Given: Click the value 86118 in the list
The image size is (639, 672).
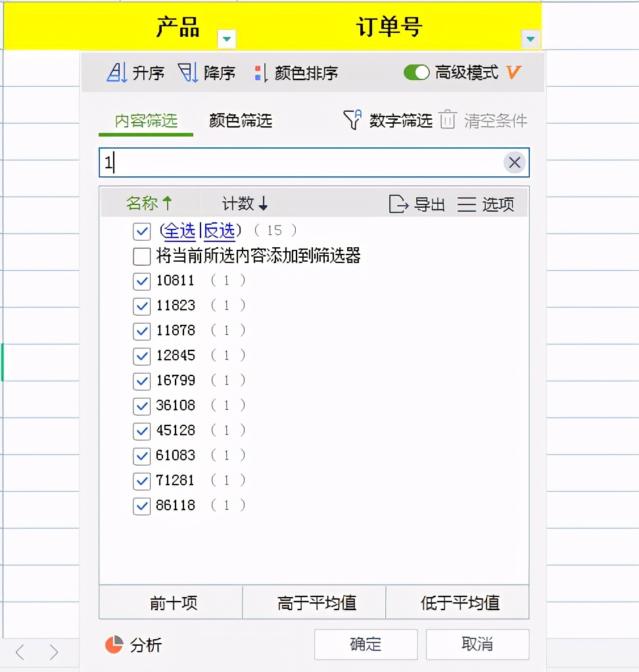Looking at the screenshot, I should click(x=176, y=505).
